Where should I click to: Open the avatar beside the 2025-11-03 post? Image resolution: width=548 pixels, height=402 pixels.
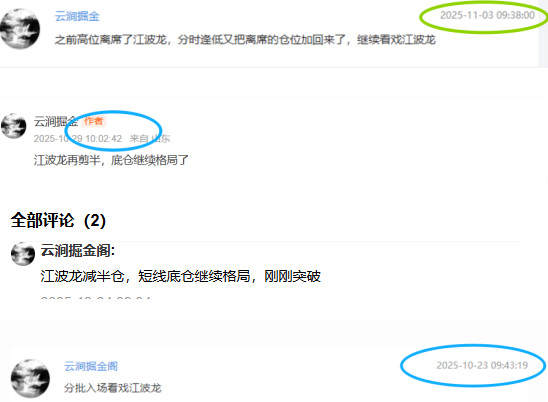coord(20,29)
